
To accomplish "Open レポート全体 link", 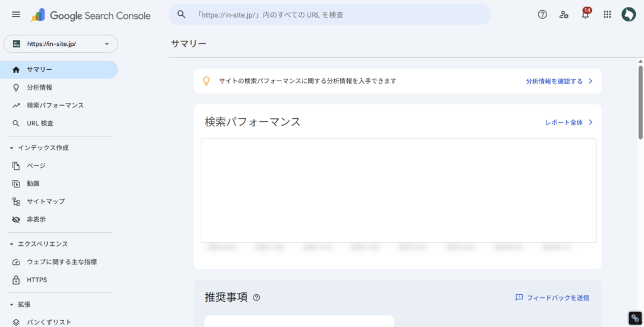I will [564, 123].
